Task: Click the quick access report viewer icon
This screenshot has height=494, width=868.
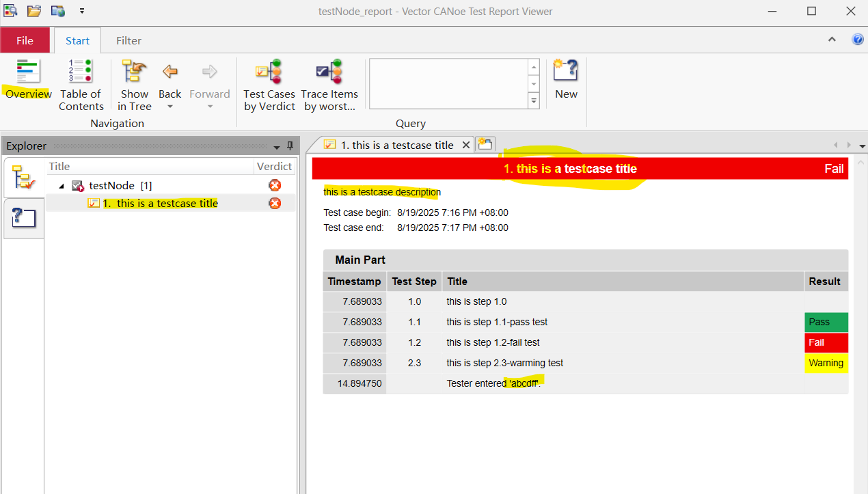Action: click(x=10, y=11)
